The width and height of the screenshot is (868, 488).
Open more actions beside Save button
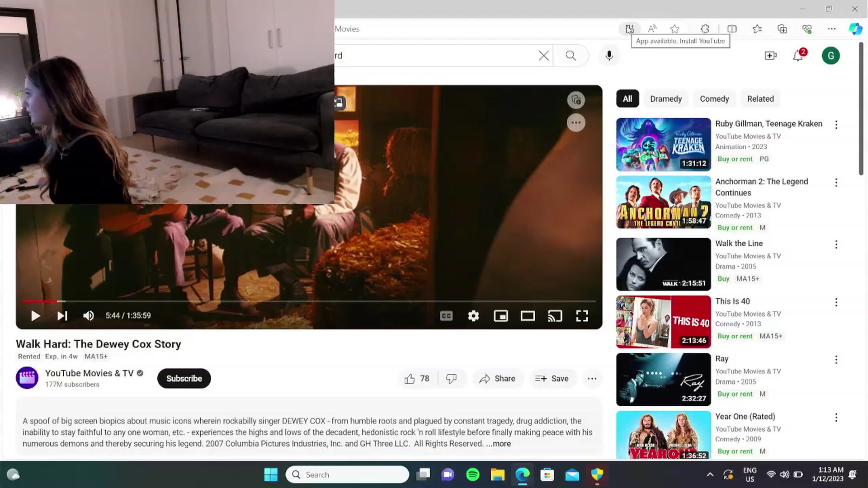pos(592,379)
